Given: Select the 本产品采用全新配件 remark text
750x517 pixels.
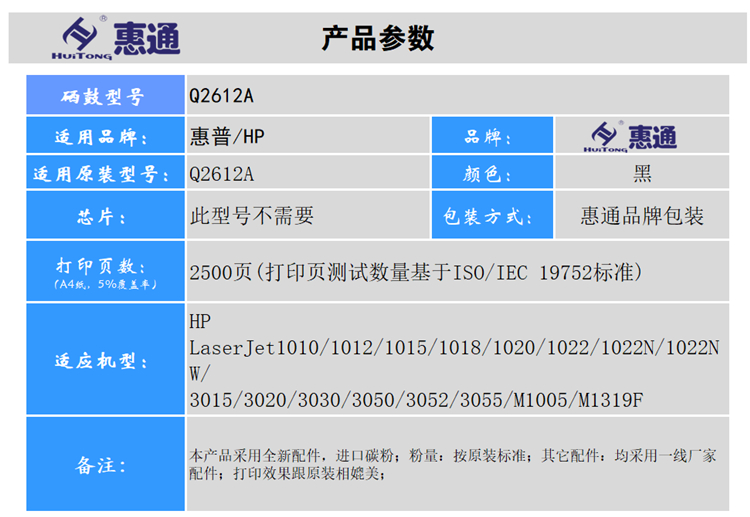Looking at the screenshot, I should click(x=452, y=464).
